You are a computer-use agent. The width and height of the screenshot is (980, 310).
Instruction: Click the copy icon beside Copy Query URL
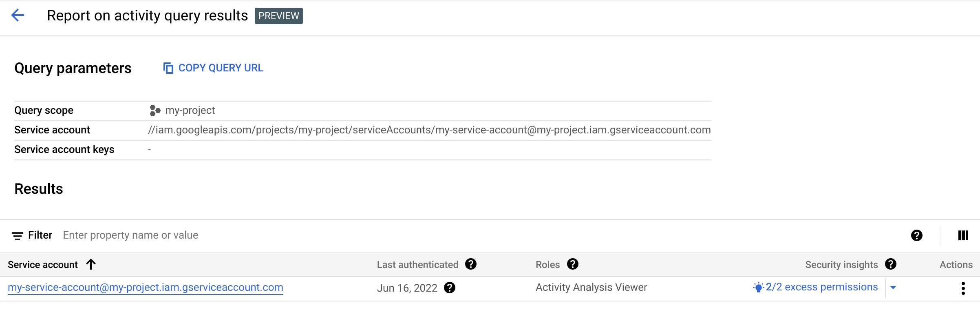[168, 68]
